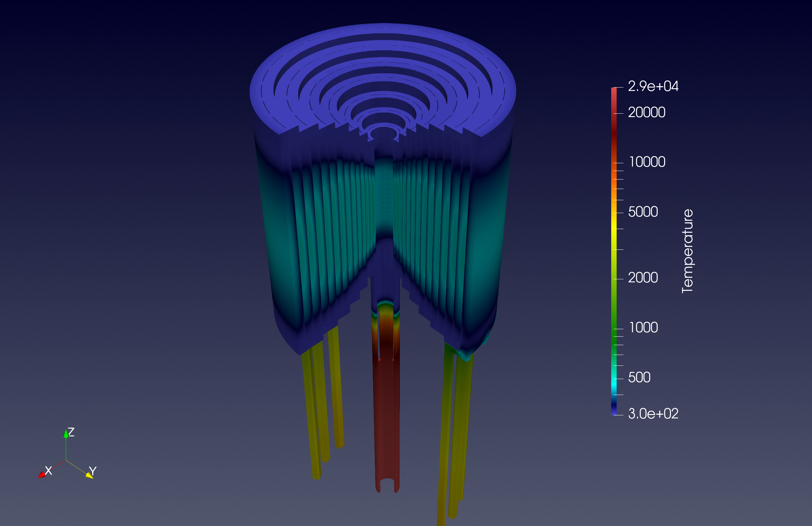Click the 2.9e+04 maximum legend label
This screenshot has height=526, width=812.
pos(653,86)
